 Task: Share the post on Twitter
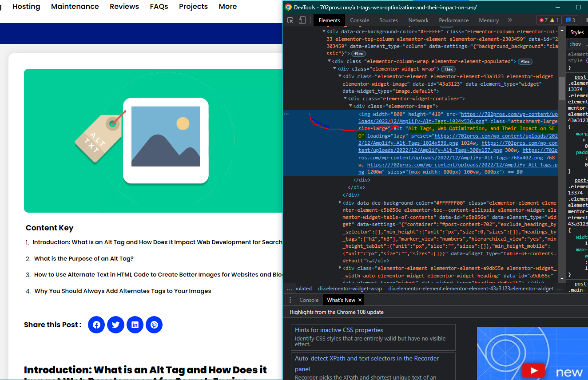point(115,325)
